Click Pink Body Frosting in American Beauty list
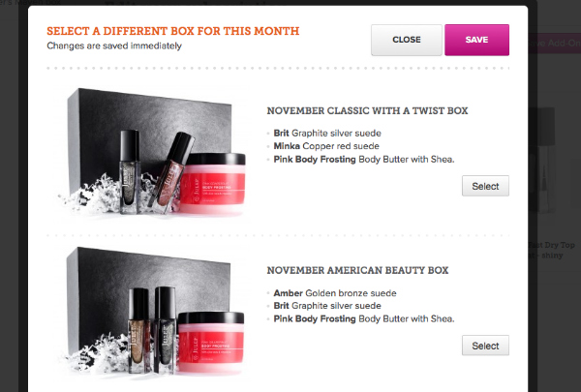Viewport: 581px width, 392px height. click(363, 318)
